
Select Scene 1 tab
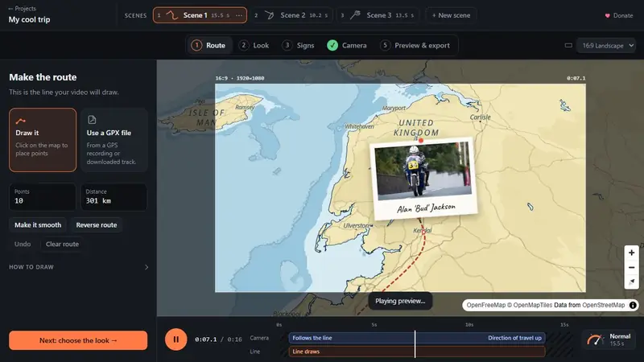pyautogui.click(x=200, y=15)
